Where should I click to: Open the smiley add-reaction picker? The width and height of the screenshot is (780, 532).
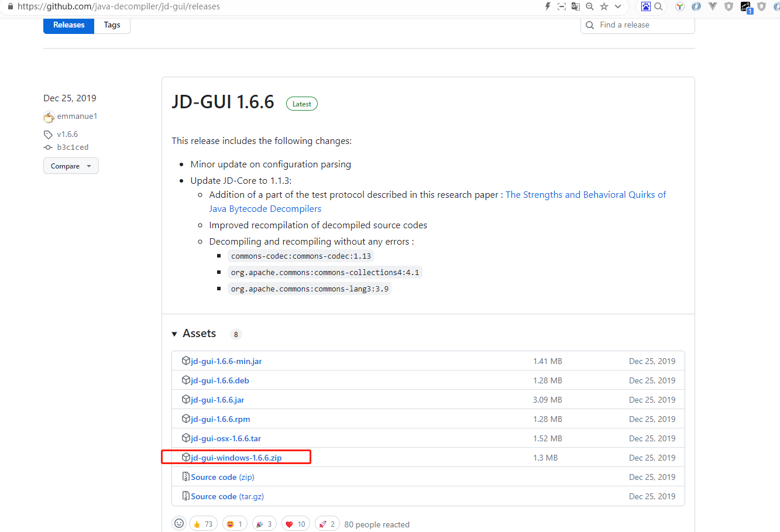(179, 524)
